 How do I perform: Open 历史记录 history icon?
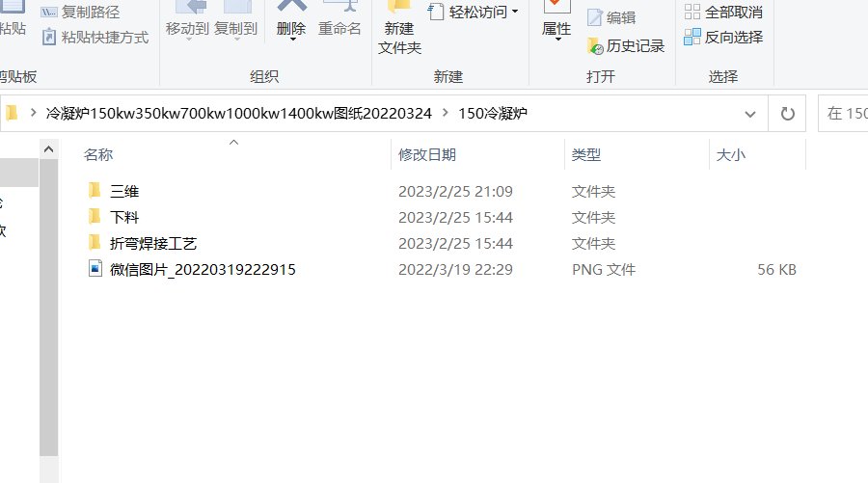[x=595, y=46]
